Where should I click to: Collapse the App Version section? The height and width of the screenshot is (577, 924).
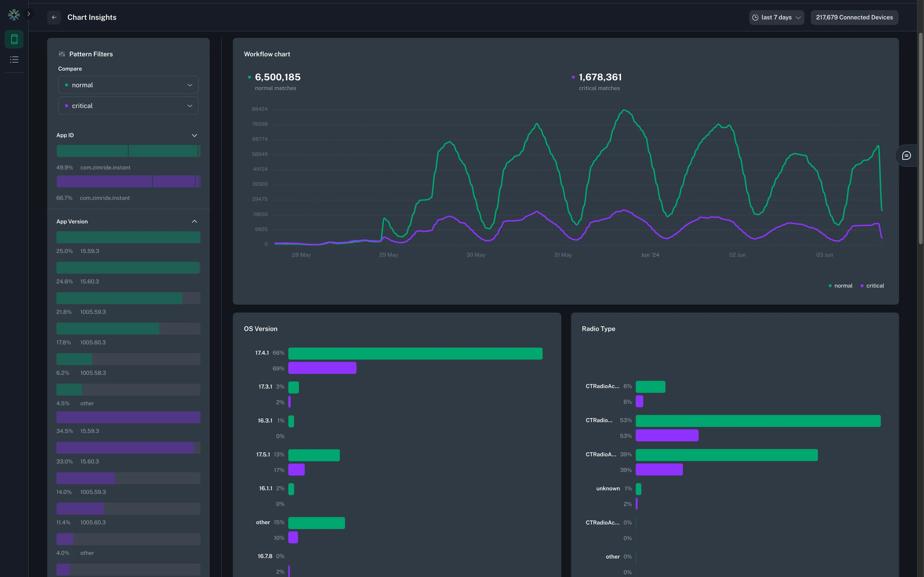pyautogui.click(x=194, y=221)
